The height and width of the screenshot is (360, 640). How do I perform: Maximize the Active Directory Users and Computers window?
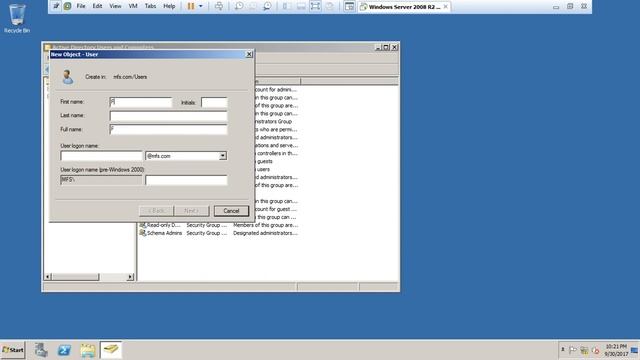[x=386, y=47]
